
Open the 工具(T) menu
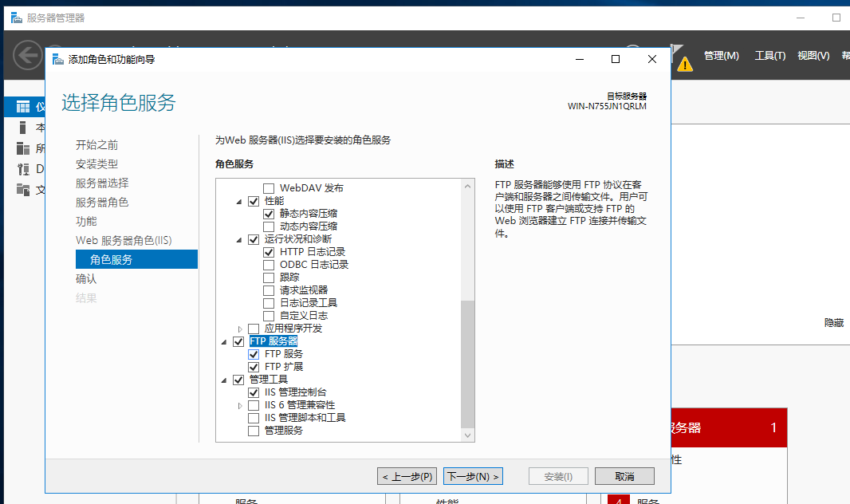click(x=769, y=55)
